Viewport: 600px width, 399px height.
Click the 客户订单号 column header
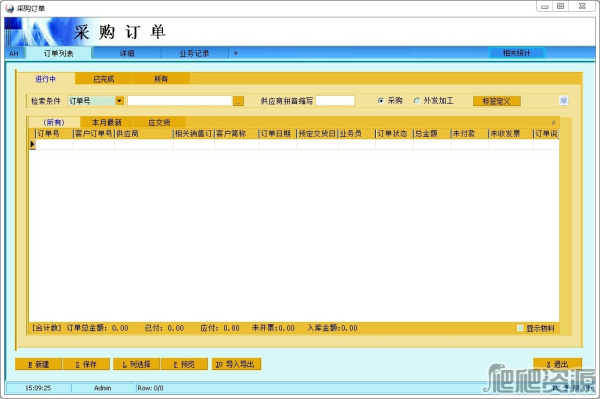94,134
